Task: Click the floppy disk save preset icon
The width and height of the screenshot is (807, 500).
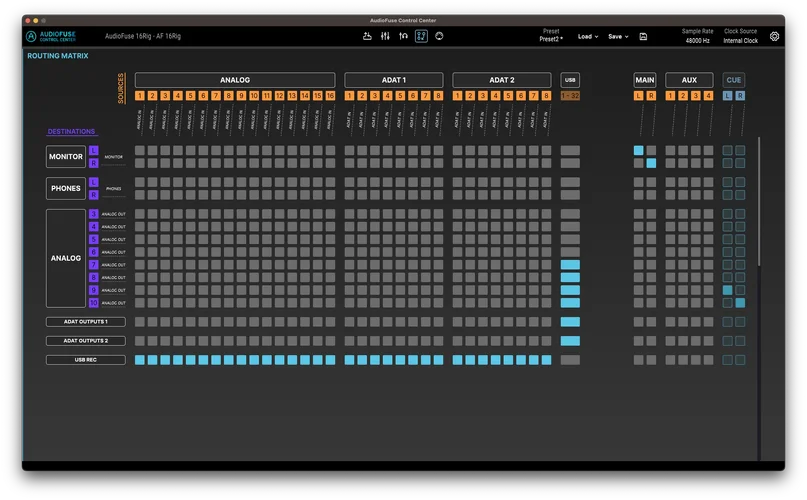Action: [x=643, y=36]
